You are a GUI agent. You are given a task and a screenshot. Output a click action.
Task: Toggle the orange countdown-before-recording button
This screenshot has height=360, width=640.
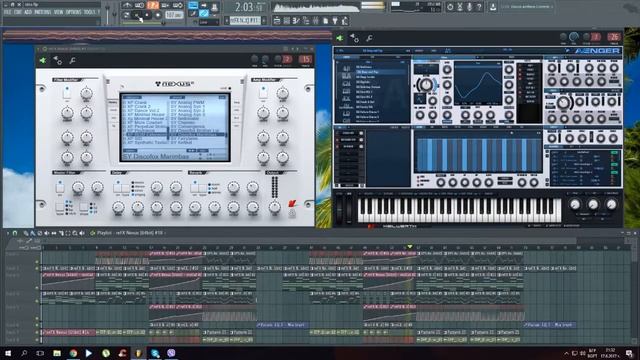[x=153, y=5]
